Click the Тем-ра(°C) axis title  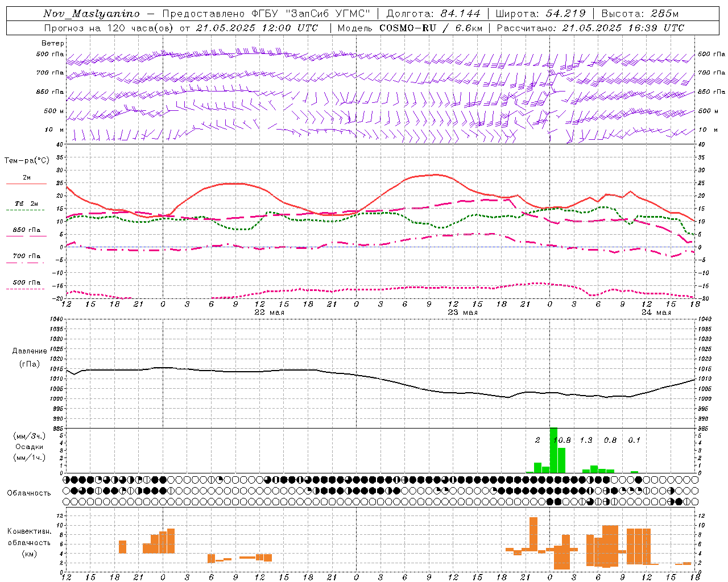point(27,160)
